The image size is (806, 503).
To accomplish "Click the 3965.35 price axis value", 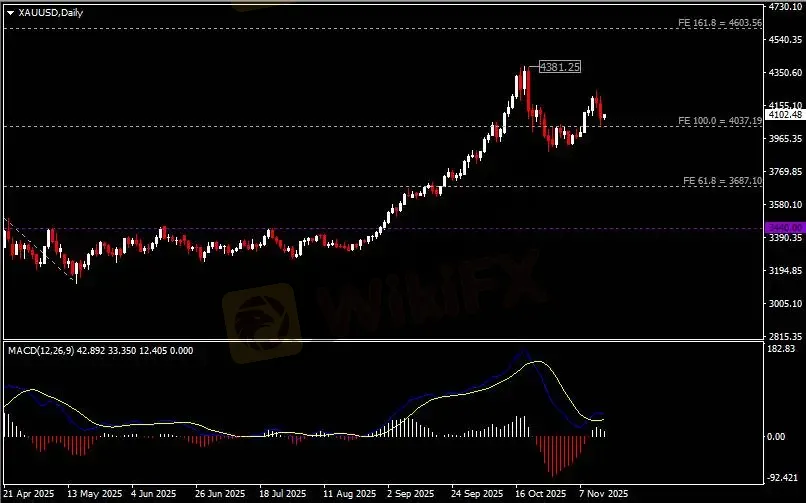I will coord(785,139).
